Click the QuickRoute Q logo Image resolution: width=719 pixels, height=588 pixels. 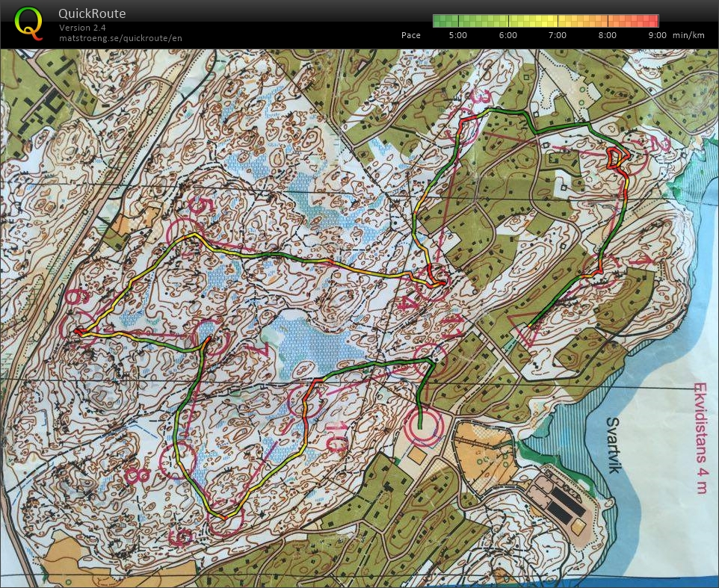pos(28,23)
